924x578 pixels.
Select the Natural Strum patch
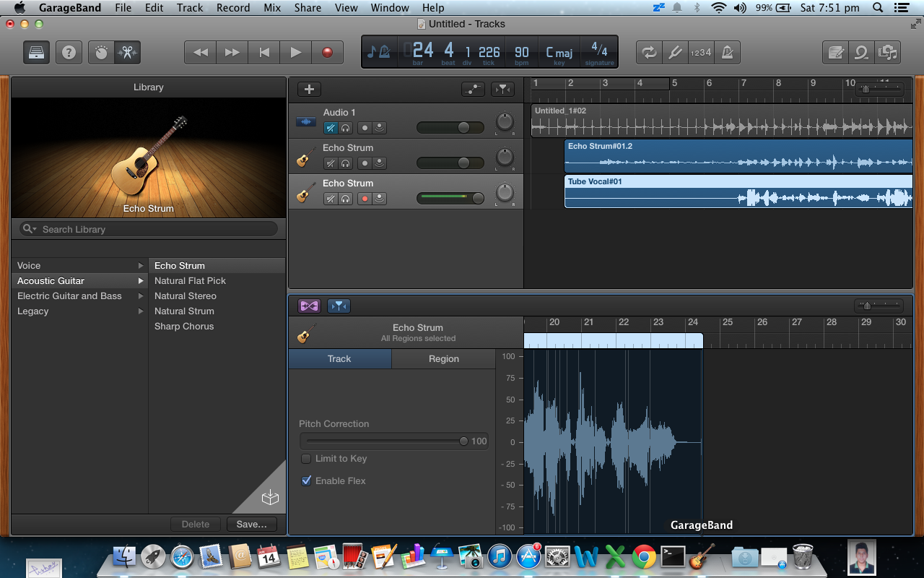(217, 311)
